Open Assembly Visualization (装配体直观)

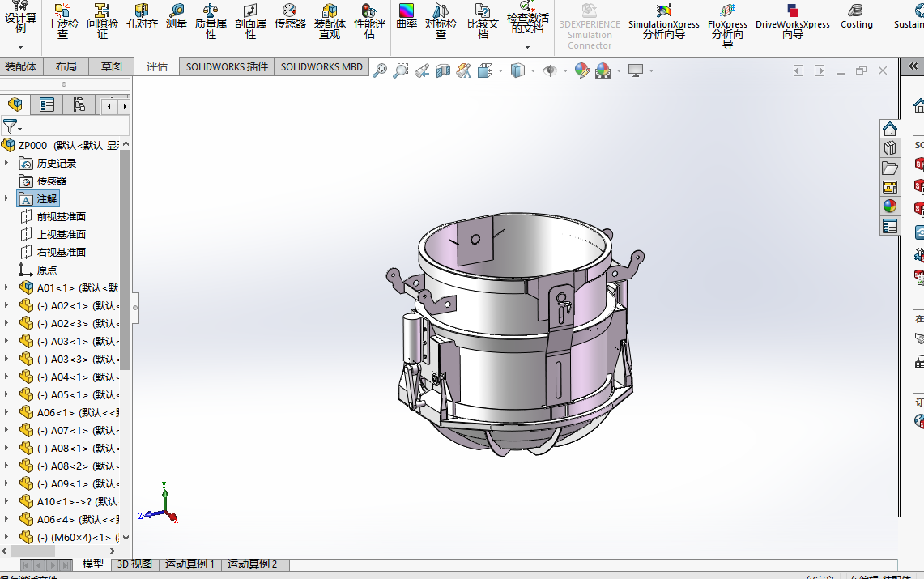click(x=330, y=21)
